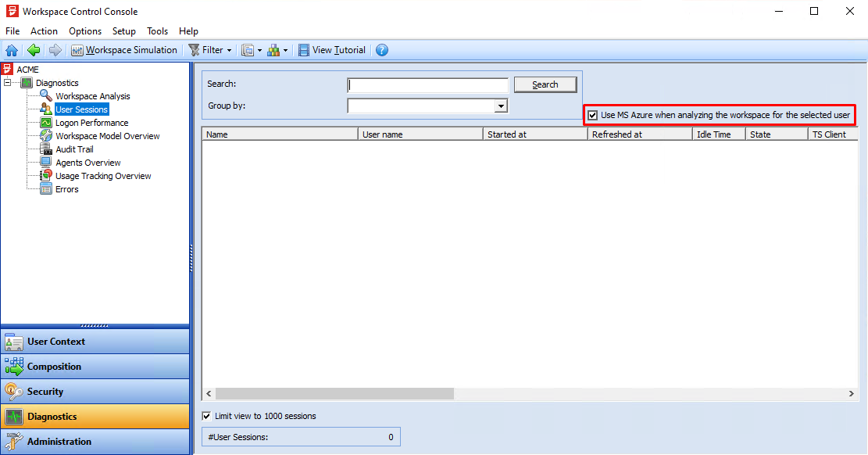
Task: Select User Sessions in the tree
Action: pyautogui.click(x=81, y=109)
